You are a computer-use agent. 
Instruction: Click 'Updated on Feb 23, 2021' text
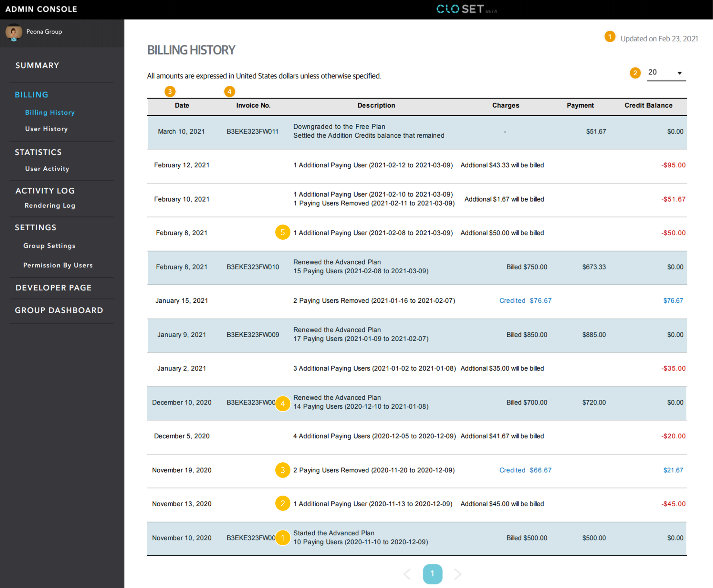pyautogui.click(x=659, y=39)
